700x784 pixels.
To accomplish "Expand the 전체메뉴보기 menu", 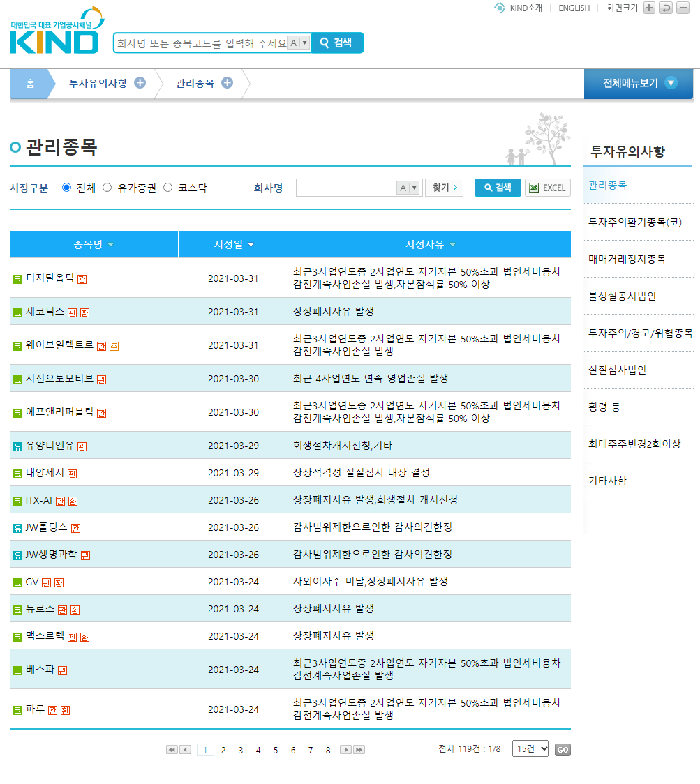I will point(639,83).
